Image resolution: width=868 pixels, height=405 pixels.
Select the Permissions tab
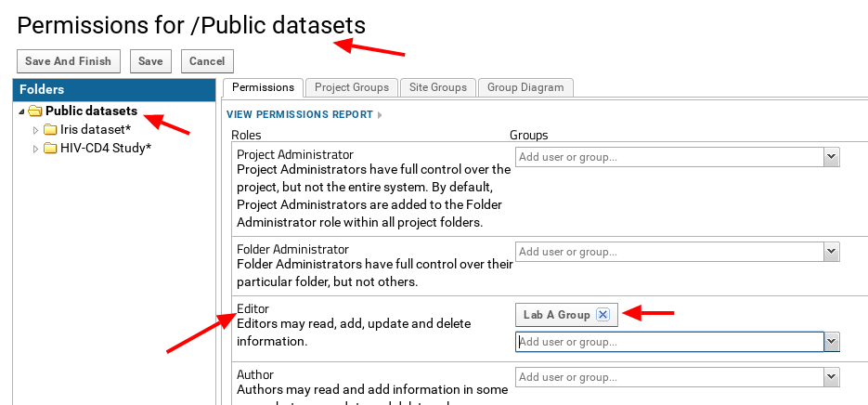[263, 87]
